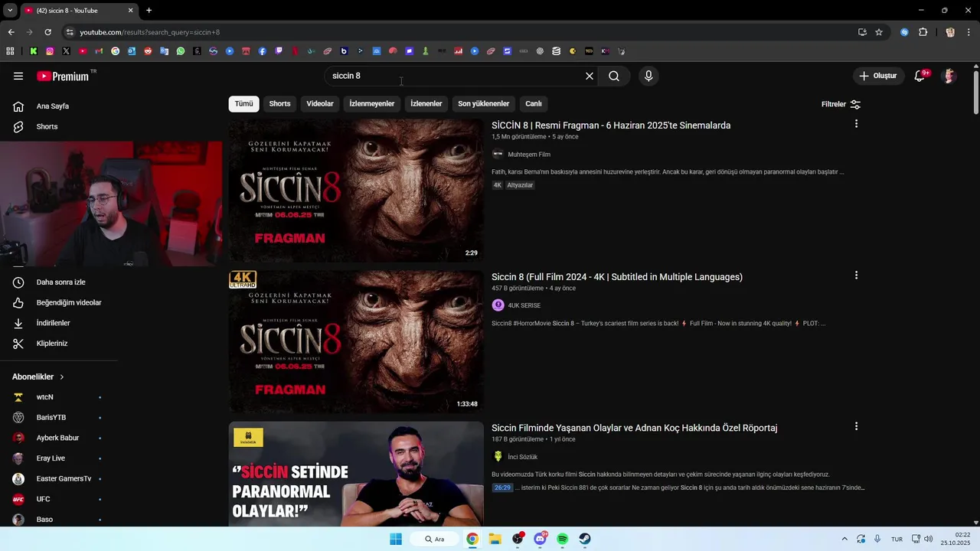Open Klipleriniz in sidebar

coord(52,344)
